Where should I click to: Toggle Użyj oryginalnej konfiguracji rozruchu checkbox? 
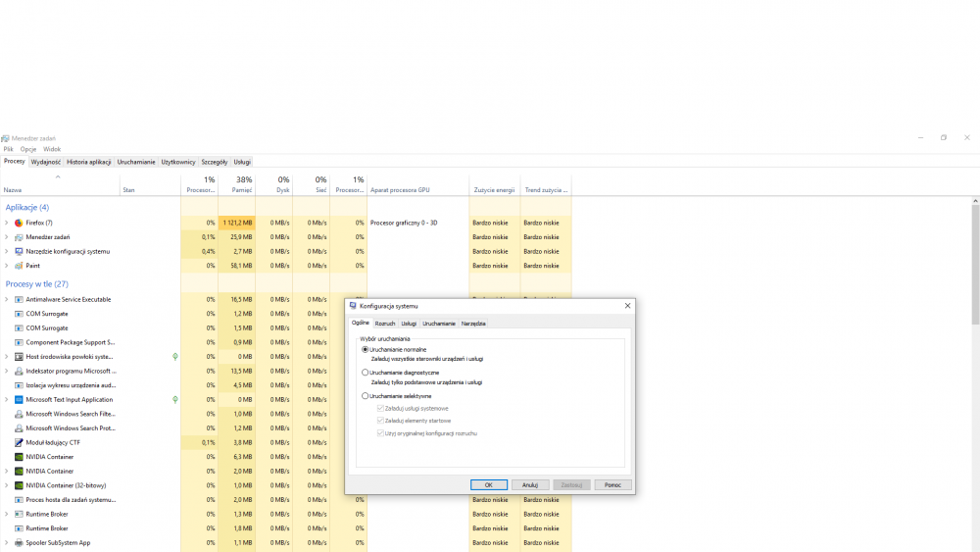pyautogui.click(x=380, y=433)
